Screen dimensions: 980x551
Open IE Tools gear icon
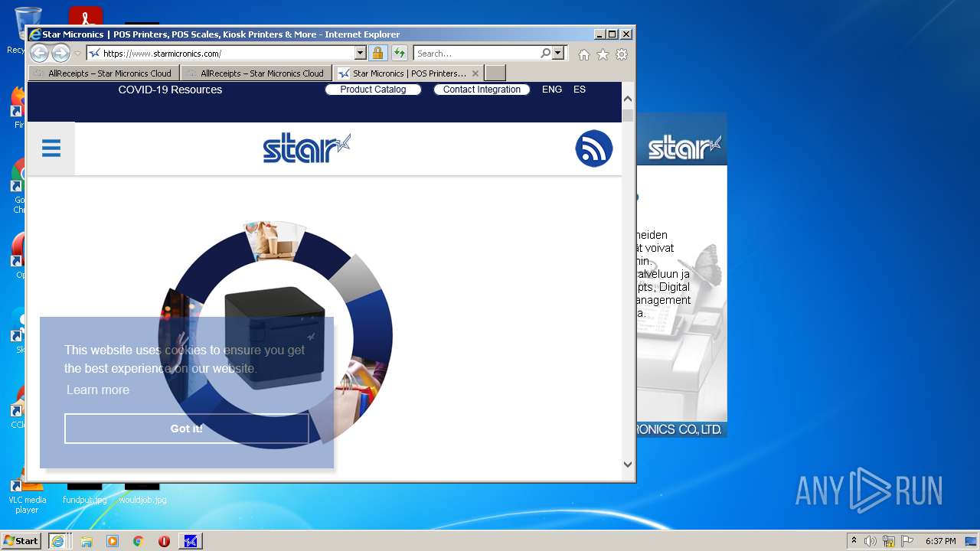622,54
